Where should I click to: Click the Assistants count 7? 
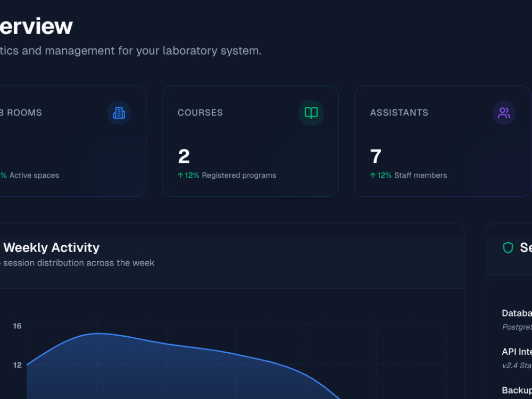pyautogui.click(x=376, y=156)
